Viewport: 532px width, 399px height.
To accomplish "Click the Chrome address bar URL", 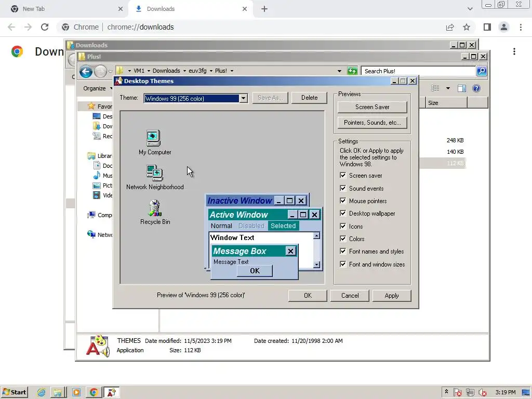I will (140, 27).
